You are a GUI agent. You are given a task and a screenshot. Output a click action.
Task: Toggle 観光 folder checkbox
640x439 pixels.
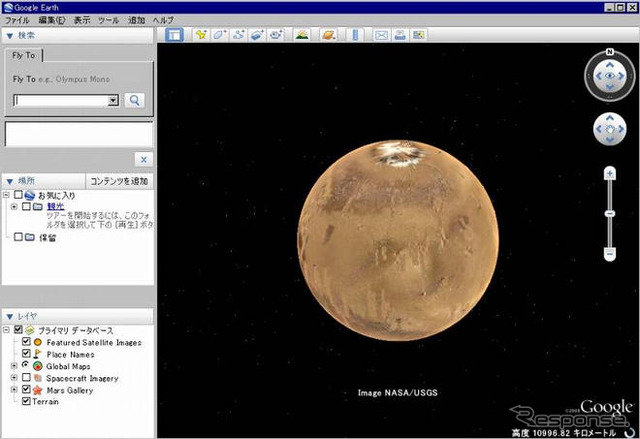26,206
